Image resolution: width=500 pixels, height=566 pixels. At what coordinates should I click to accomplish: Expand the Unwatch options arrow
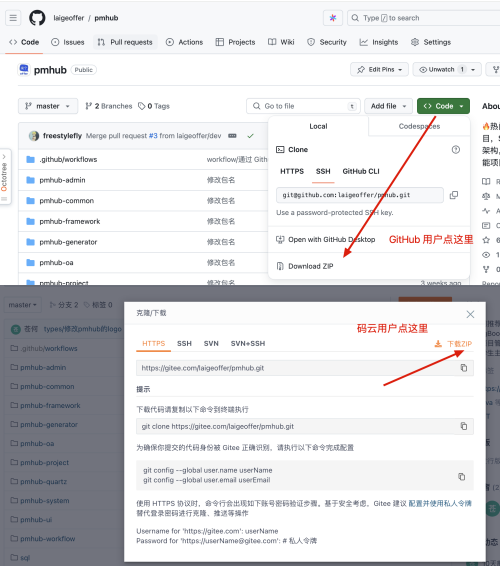pos(473,70)
